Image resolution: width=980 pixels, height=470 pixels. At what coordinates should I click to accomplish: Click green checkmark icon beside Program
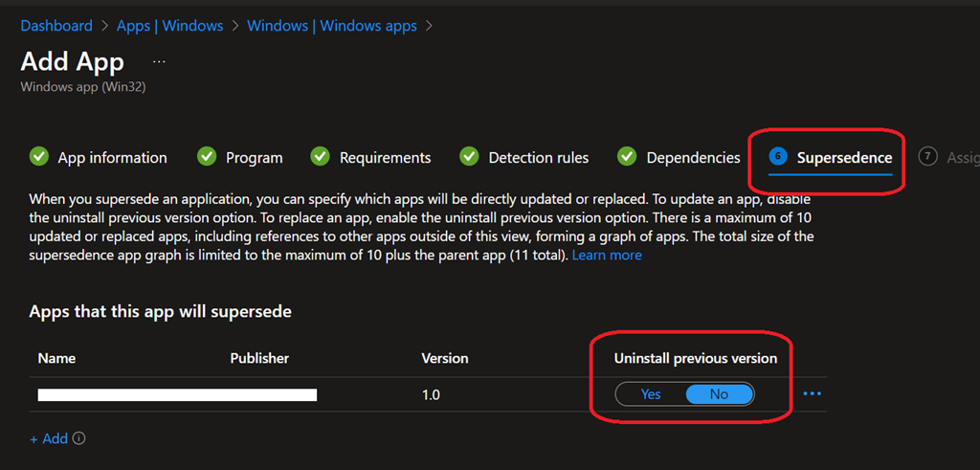point(207,157)
